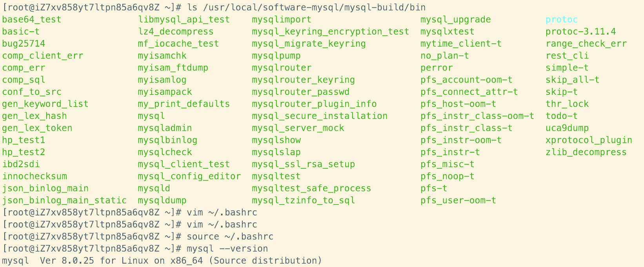Click the cyan protoc filename
Viewport: 644px width, 267px height.
[x=561, y=20]
